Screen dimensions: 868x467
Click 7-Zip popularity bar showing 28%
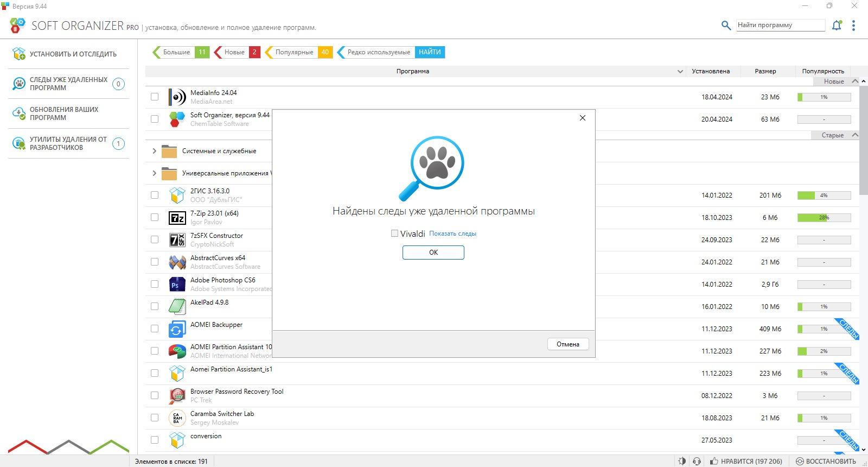click(824, 217)
